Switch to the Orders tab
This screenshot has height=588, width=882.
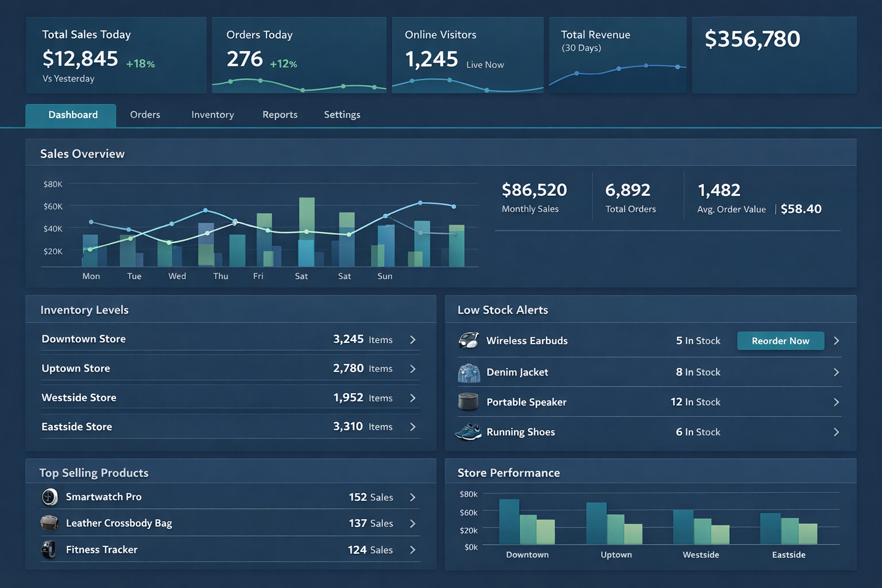point(145,115)
